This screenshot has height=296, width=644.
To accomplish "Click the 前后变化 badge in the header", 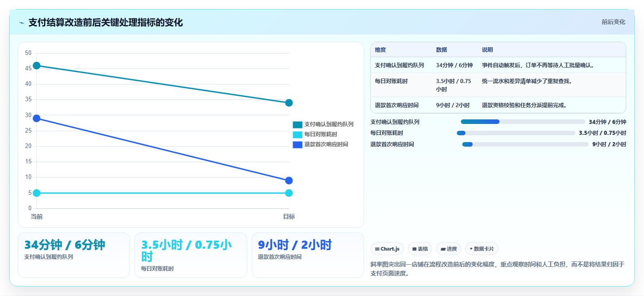I will (x=613, y=22).
